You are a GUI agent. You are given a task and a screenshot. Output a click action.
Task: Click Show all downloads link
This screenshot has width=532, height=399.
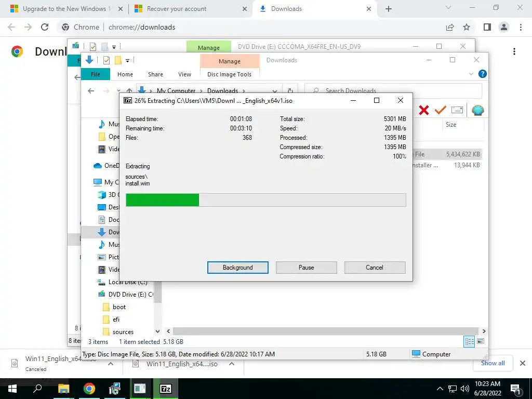click(x=493, y=363)
